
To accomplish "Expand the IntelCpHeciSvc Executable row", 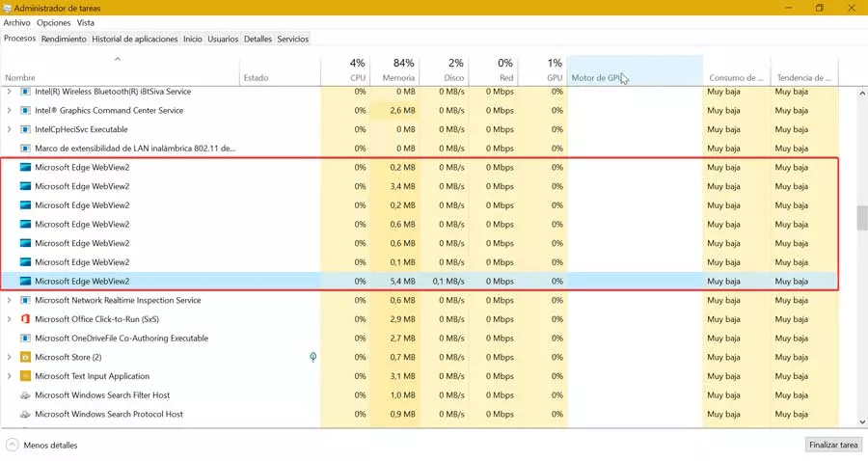I will click(x=9, y=129).
